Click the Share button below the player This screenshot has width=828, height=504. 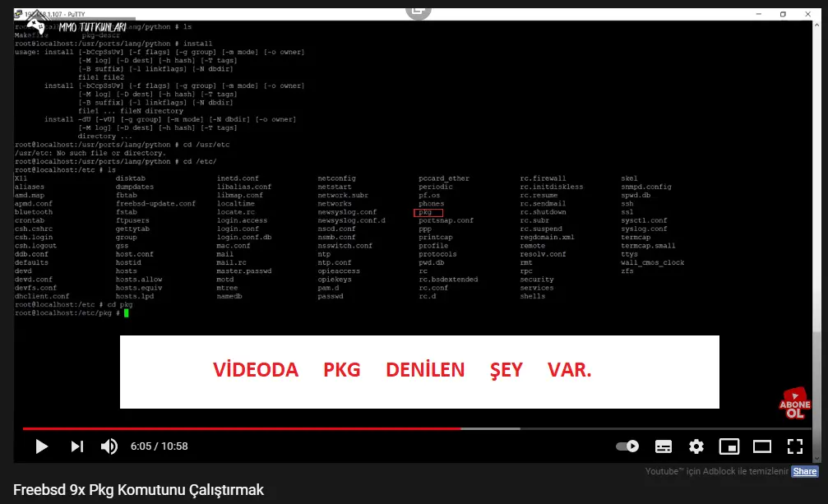point(805,472)
